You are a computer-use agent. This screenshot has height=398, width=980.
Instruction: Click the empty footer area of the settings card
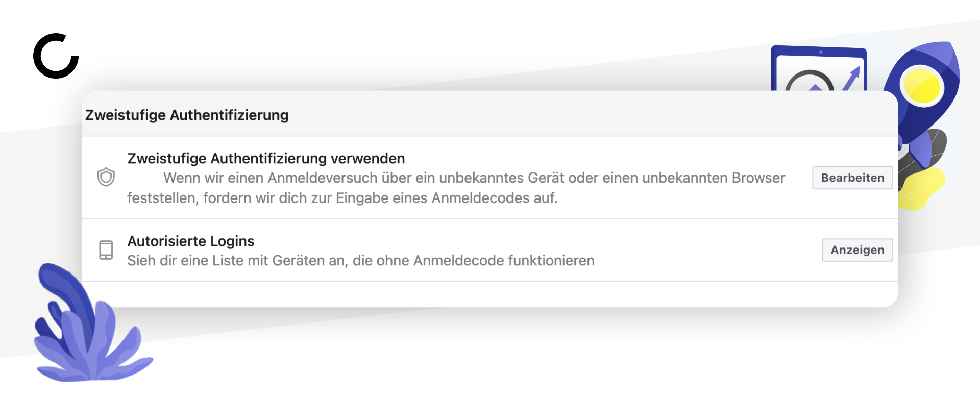(490, 294)
